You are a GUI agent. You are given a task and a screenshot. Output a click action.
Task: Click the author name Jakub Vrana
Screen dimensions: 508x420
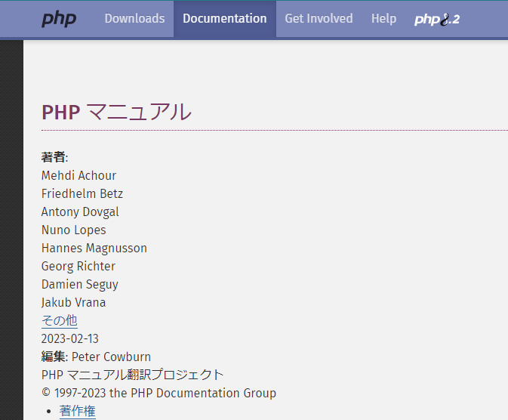pos(73,303)
